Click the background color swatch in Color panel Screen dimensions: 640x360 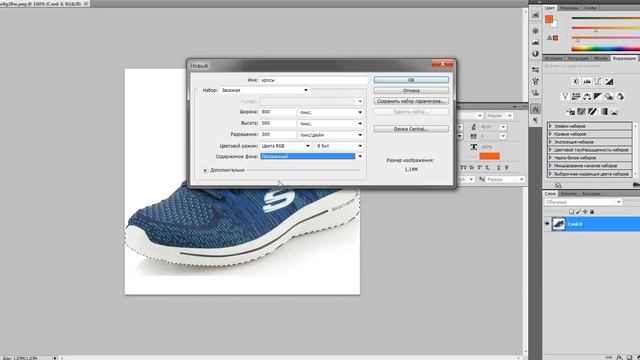(555, 24)
